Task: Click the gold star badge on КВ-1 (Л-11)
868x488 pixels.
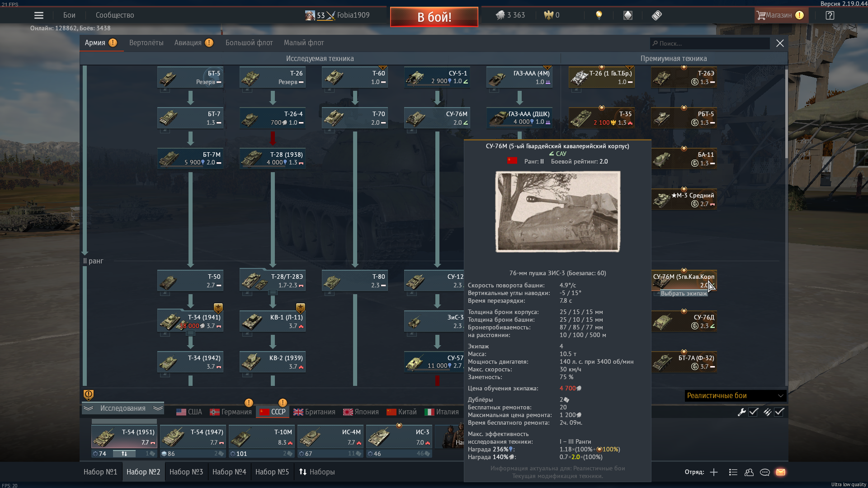Action: [301, 308]
